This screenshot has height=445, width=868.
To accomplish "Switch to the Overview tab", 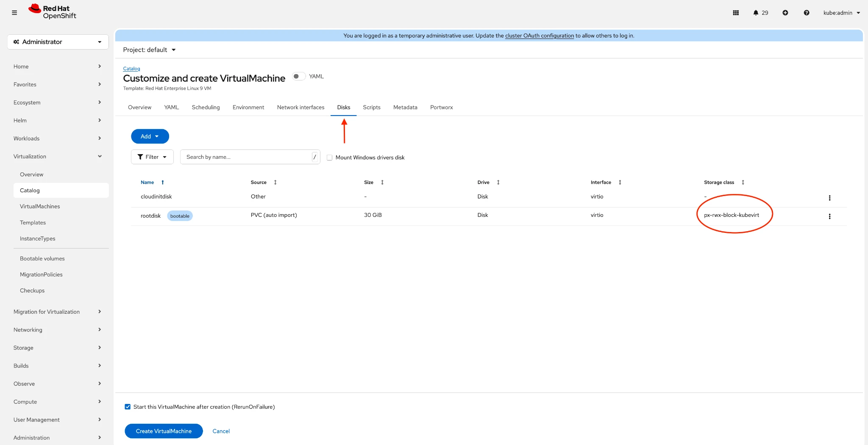I will pyautogui.click(x=139, y=108).
